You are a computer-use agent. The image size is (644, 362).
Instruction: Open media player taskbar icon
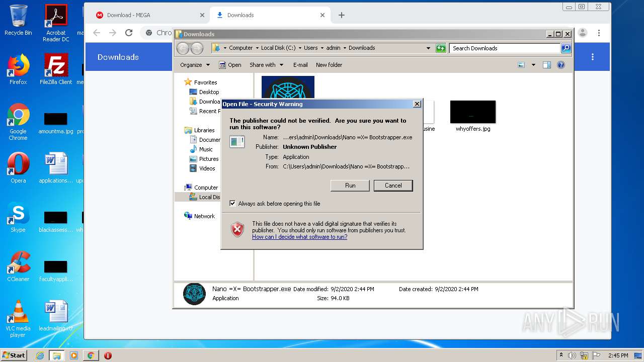[x=73, y=355]
